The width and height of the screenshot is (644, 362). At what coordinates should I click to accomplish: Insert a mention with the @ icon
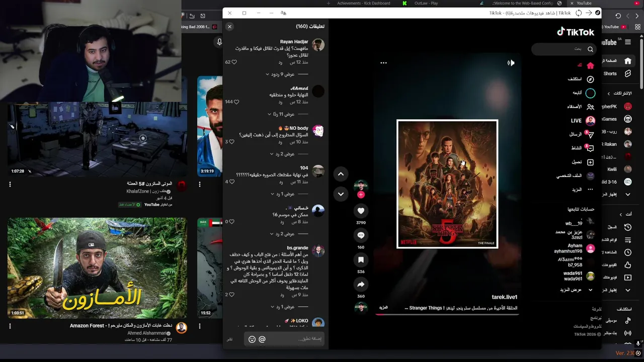(262, 339)
